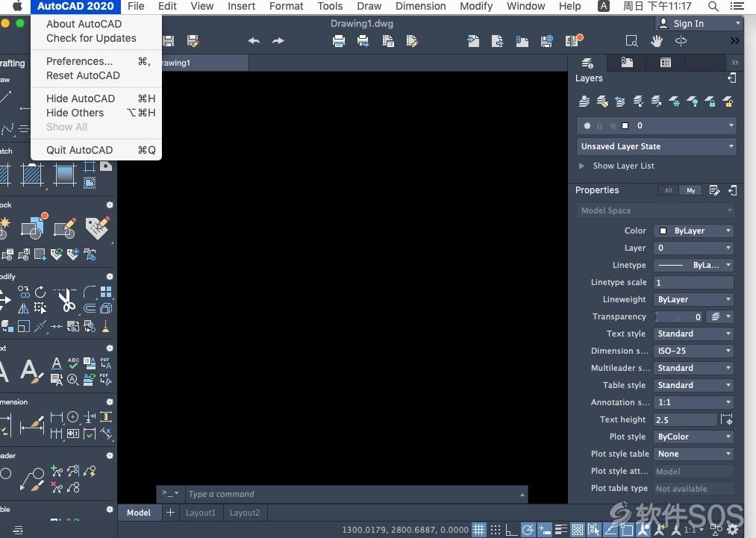Select Check for Updates menu item
Screen dimensions: 756x538
96,38
